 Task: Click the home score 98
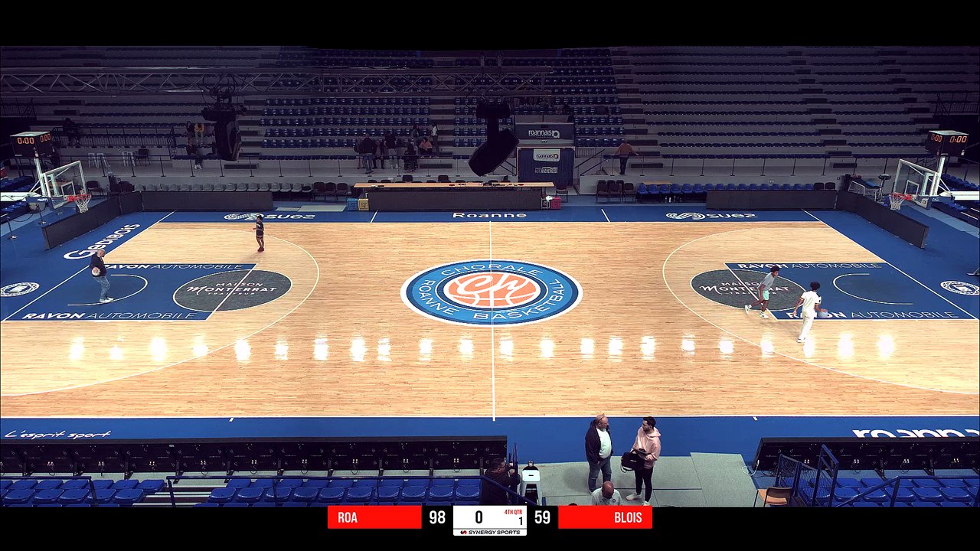[x=437, y=517]
